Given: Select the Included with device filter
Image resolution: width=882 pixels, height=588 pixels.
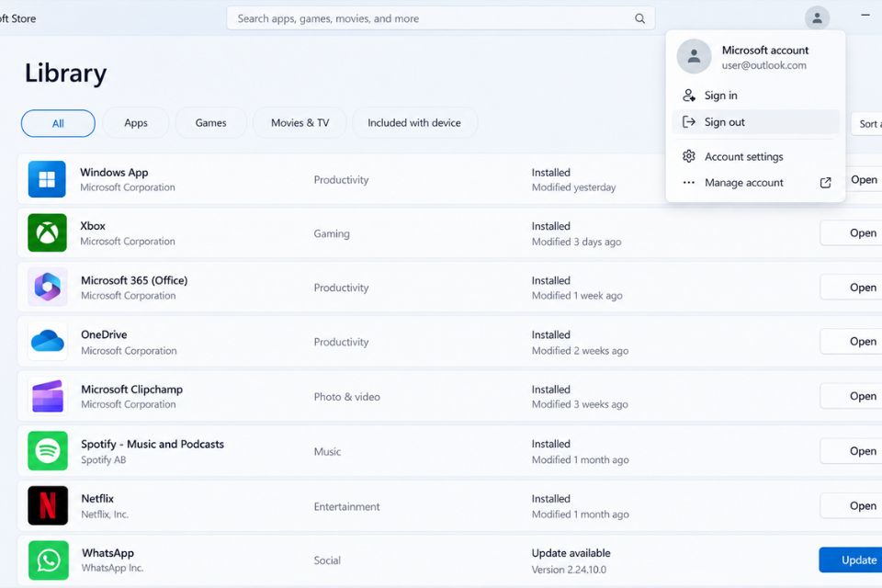Looking at the screenshot, I should click(x=414, y=123).
